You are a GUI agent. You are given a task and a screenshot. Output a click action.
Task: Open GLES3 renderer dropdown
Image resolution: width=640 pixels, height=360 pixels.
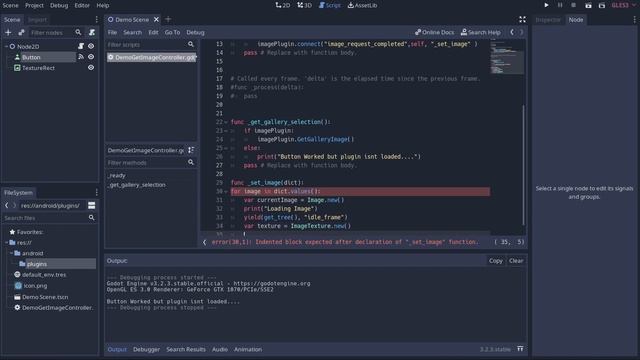coord(624,5)
